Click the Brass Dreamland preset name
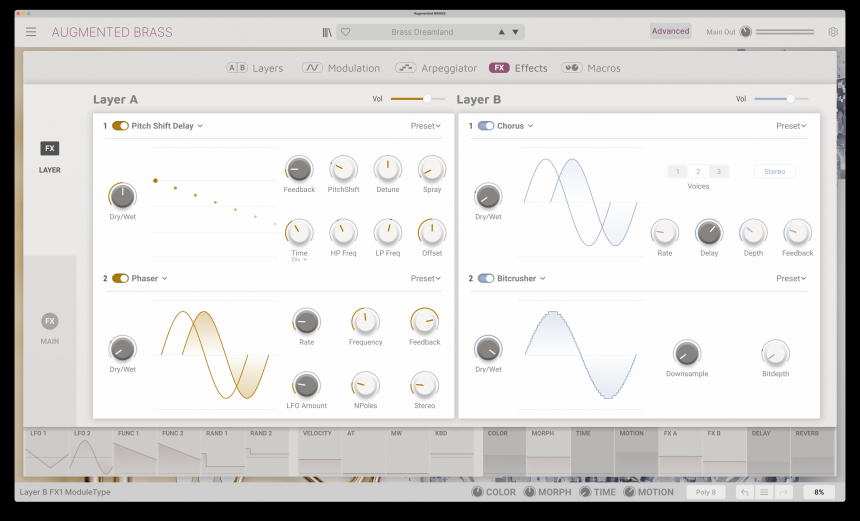This screenshot has height=521, width=860. pyautogui.click(x=422, y=32)
